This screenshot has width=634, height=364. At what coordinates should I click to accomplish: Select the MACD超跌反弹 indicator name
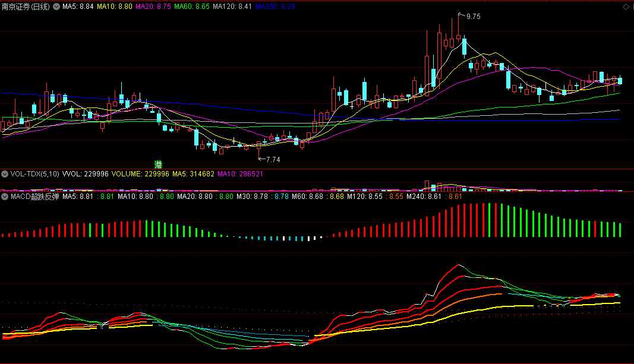click(35, 197)
